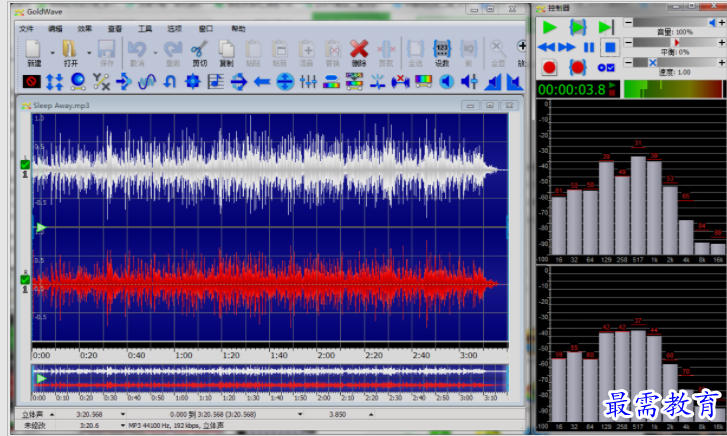Stop playback with the blue square button
This screenshot has height=436, width=727.
pos(611,47)
